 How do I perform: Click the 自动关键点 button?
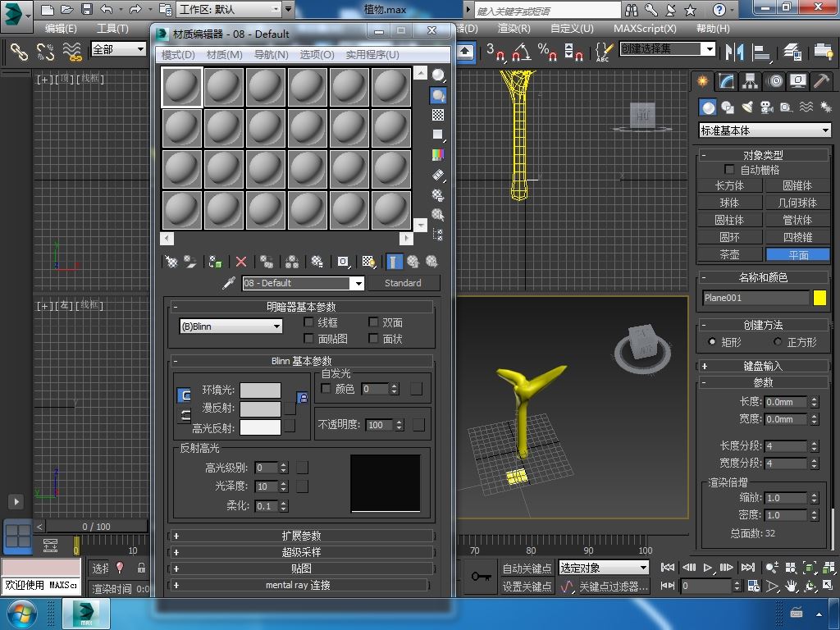click(x=527, y=568)
